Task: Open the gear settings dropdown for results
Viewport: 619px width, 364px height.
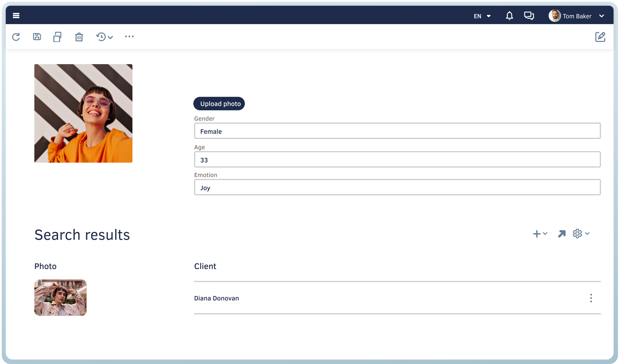Action: point(581,234)
